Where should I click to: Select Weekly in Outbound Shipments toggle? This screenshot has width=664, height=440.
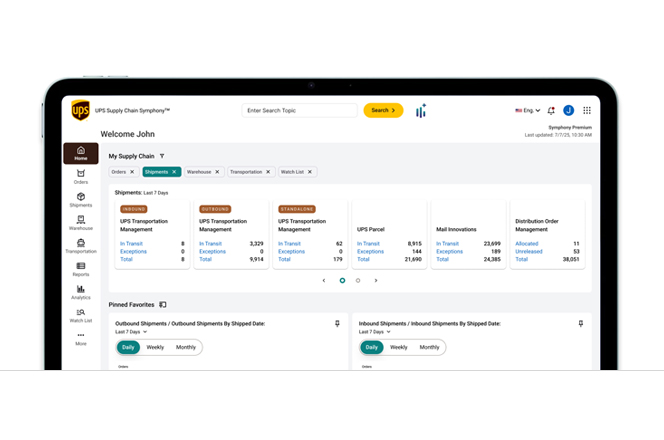coord(155,347)
